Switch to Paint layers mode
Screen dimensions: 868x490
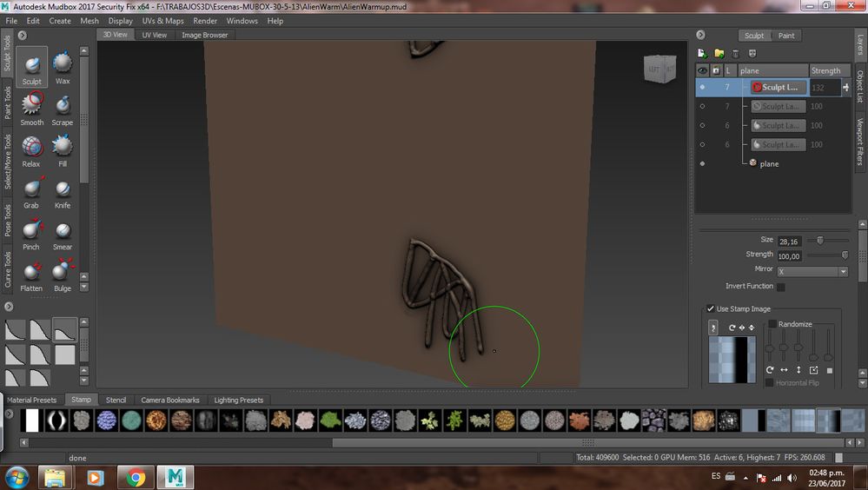[786, 36]
